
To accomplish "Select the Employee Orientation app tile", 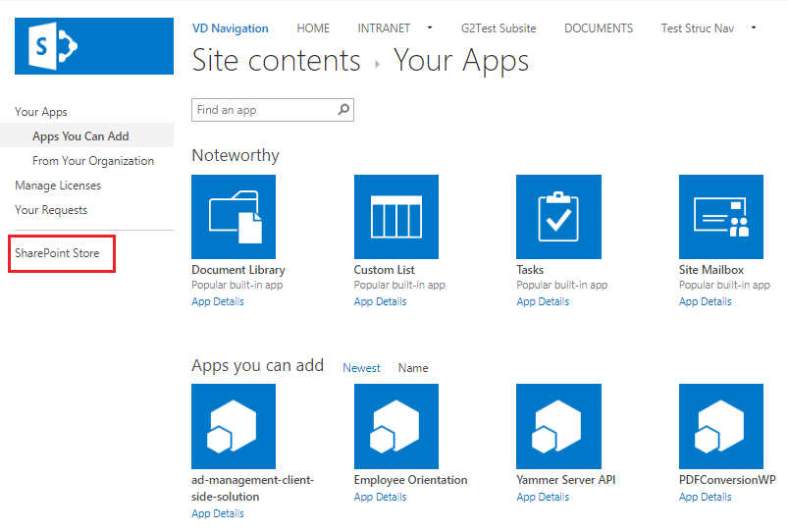I will click(x=396, y=426).
